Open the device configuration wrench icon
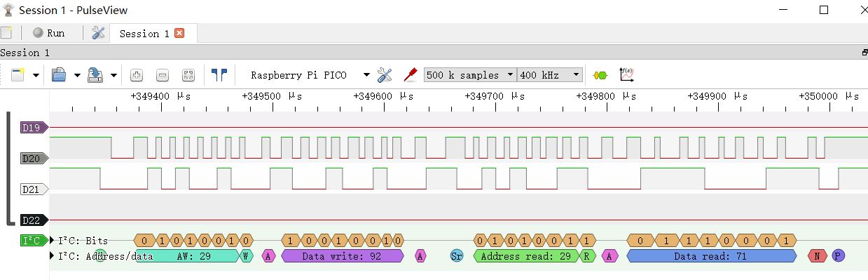This screenshot has height=280, width=868. 384,74
